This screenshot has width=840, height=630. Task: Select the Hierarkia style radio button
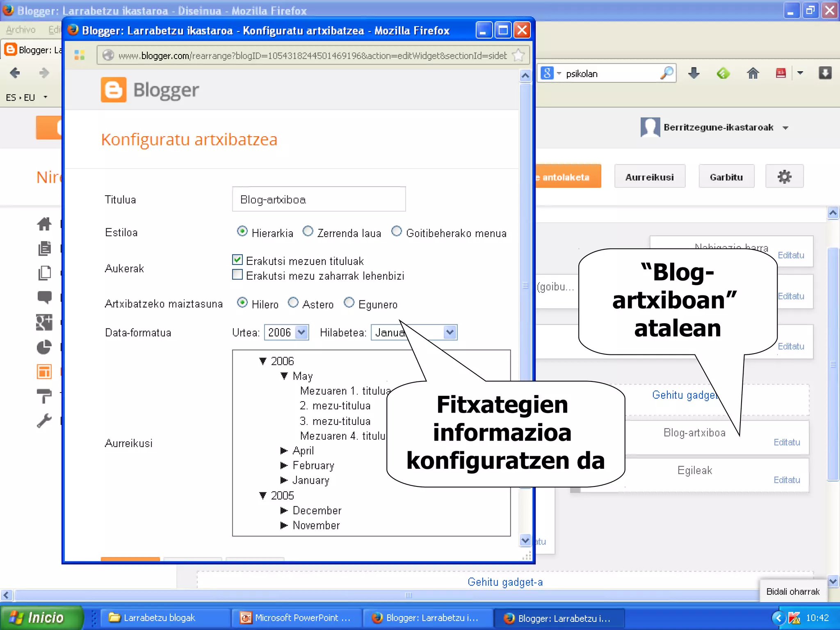click(x=242, y=231)
